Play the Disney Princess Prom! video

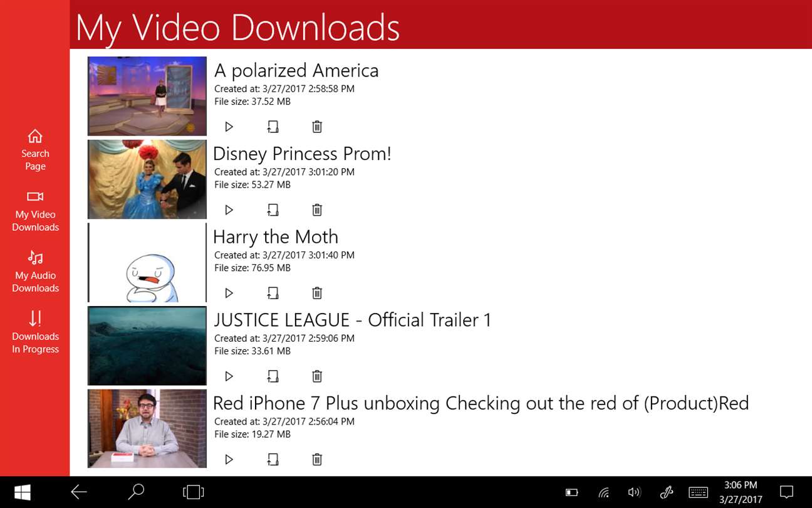[229, 210]
